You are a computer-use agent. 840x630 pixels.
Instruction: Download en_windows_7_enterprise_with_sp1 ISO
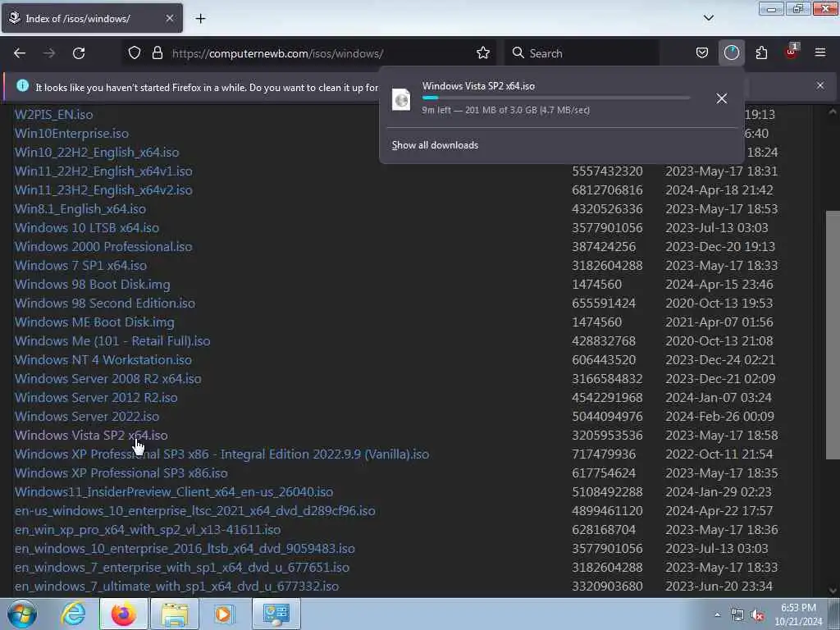point(181,568)
